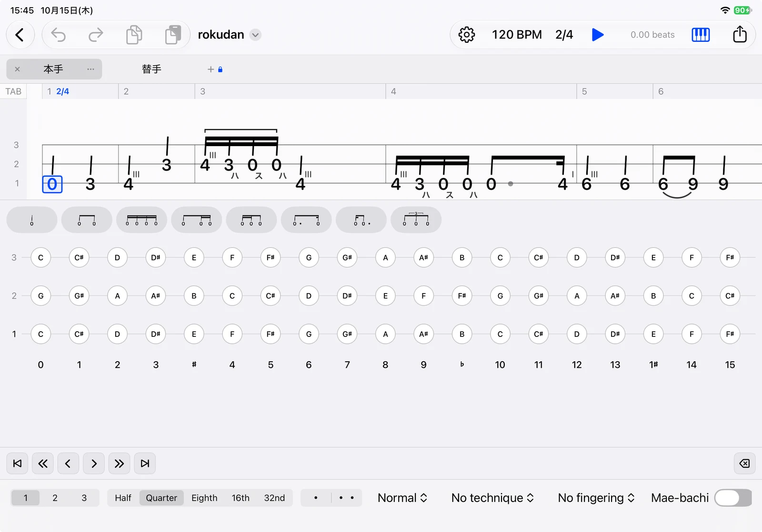The height and width of the screenshot is (532, 762).
Task: Delete note with the backspace icon
Action: click(x=744, y=463)
